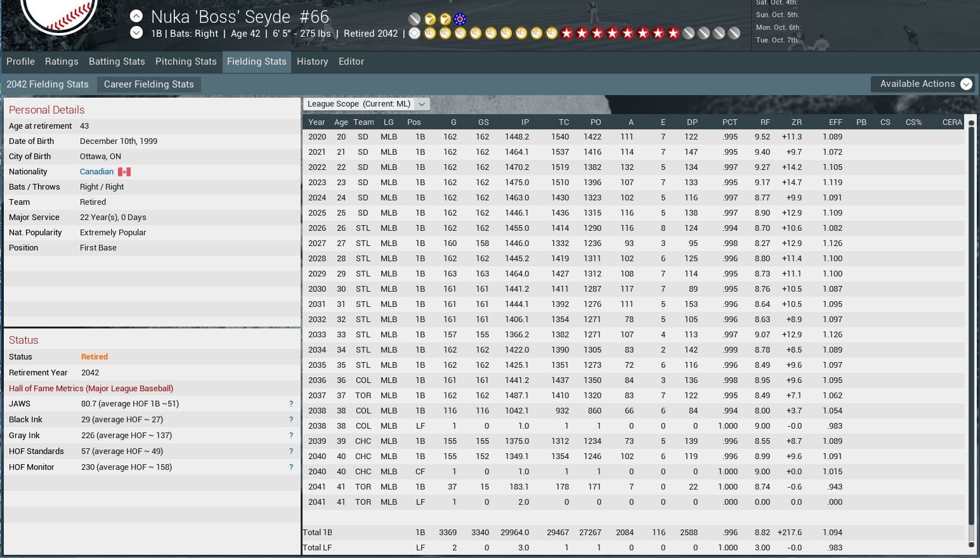Follow the Canadian nationality link
Screen dimensions: 980x558
(x=96, y=172)
